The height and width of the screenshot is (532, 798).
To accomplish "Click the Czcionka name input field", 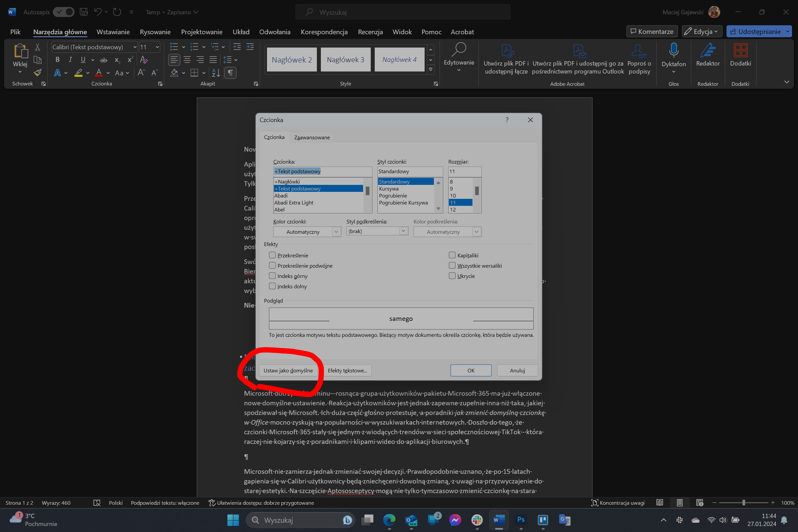I will (x=322, y=171).
